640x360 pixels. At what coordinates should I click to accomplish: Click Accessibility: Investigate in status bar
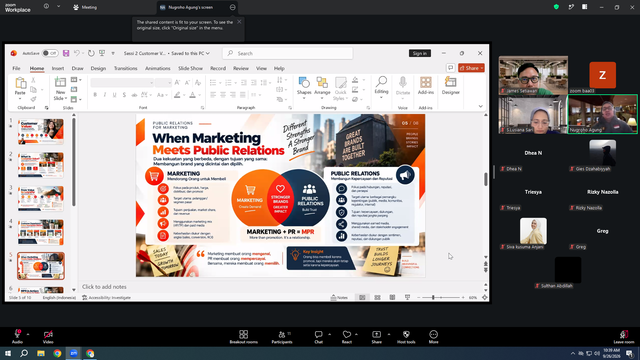[x=107, y=298]
